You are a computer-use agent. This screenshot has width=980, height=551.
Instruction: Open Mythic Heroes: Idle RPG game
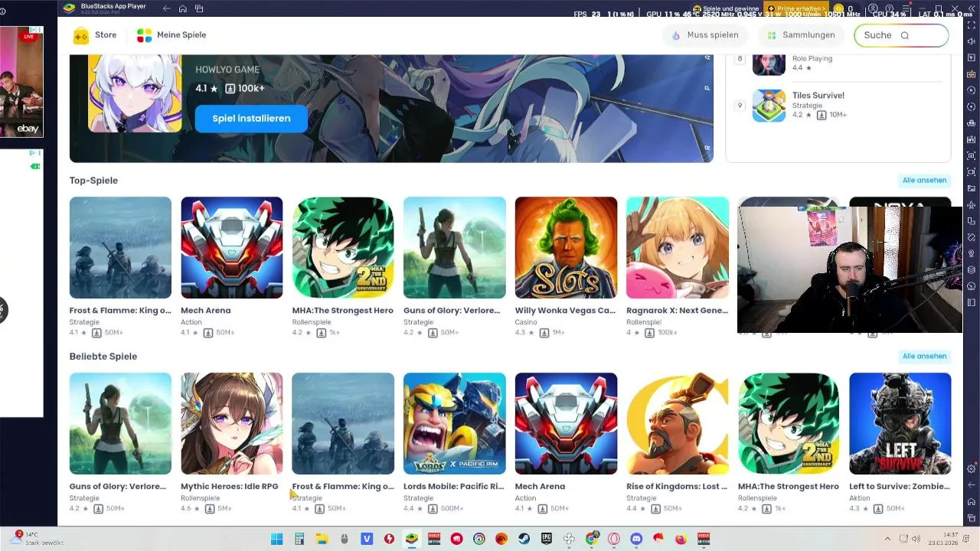click(231, 424)
